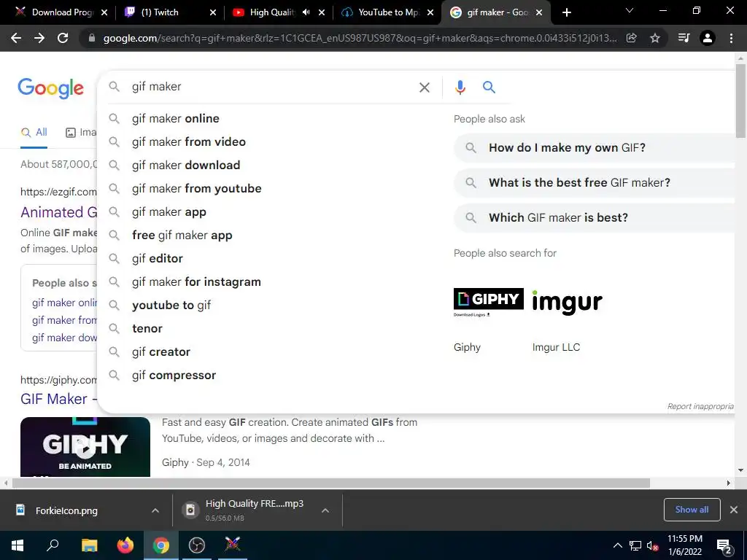Open Windows taskbar search
This screenshot has height=560, width=747.
[53, 545]
